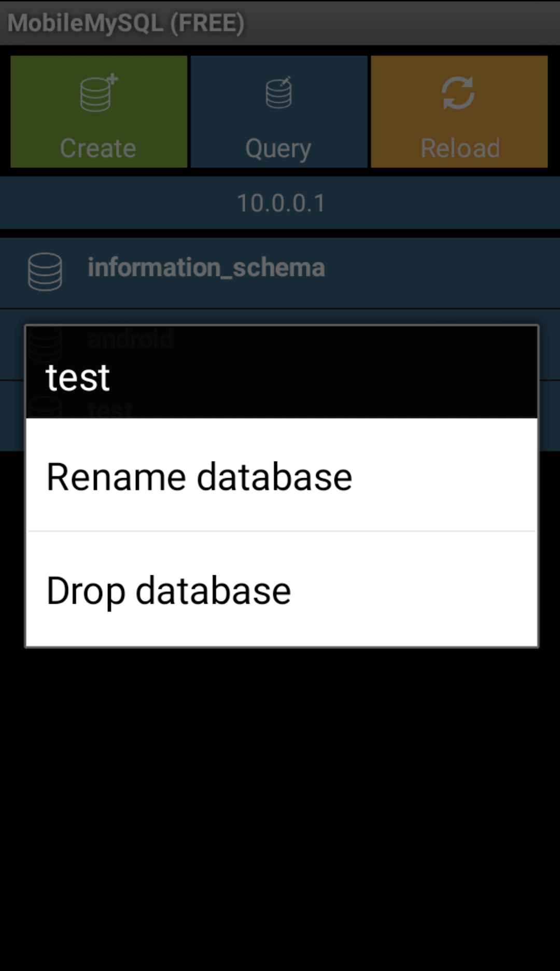
Task: Tap the 10.0.0.1 server address bar
Action: [x=280, y=203]
